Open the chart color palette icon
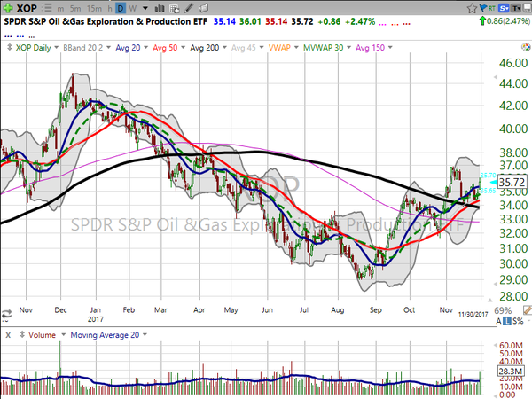The image size is (532, 399). (x=526, y=47)
